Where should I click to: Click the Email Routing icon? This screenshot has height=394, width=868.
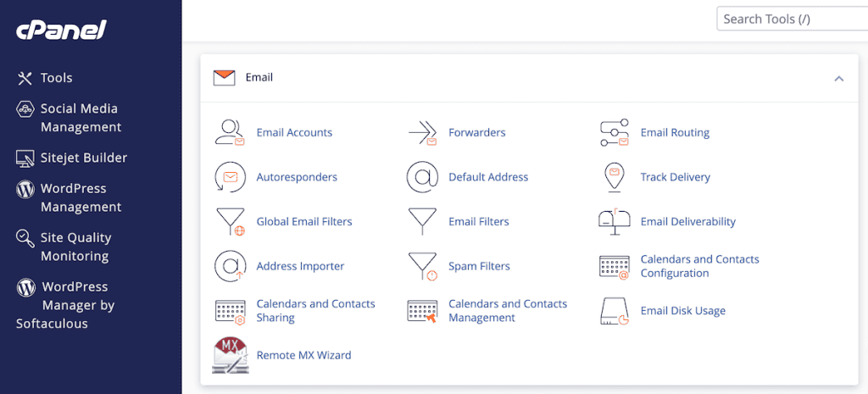[x=615, y=133]
